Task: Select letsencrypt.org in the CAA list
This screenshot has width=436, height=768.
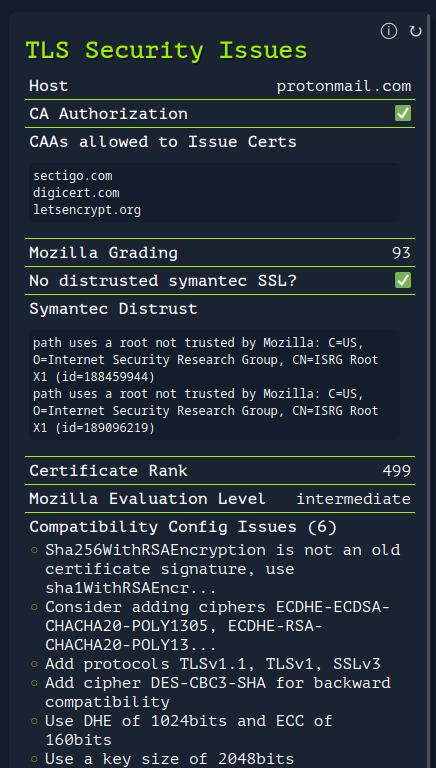Action: coord(87,210)
